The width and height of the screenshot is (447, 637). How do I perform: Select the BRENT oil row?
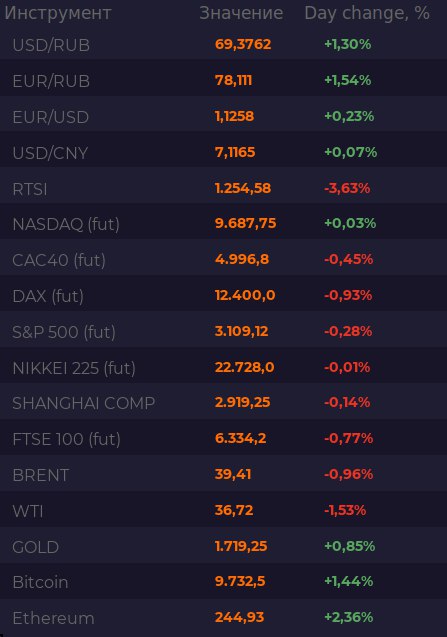click(224, 474)
